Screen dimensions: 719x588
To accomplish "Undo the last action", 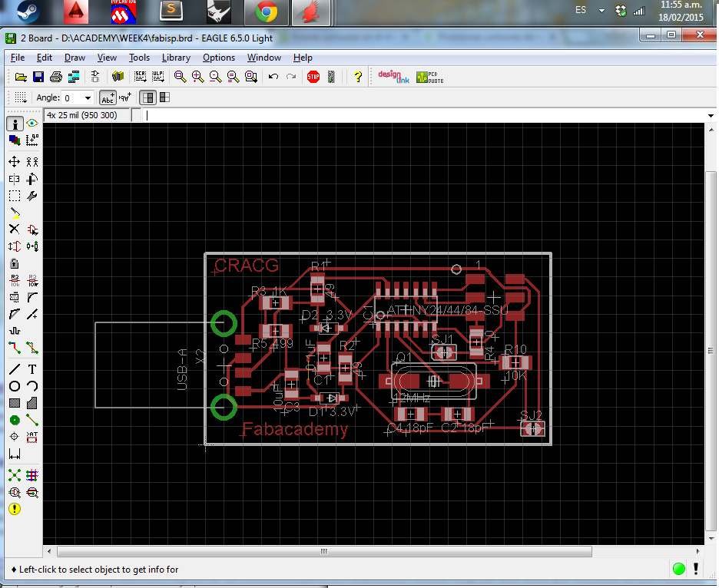I will tap(273, 77).
